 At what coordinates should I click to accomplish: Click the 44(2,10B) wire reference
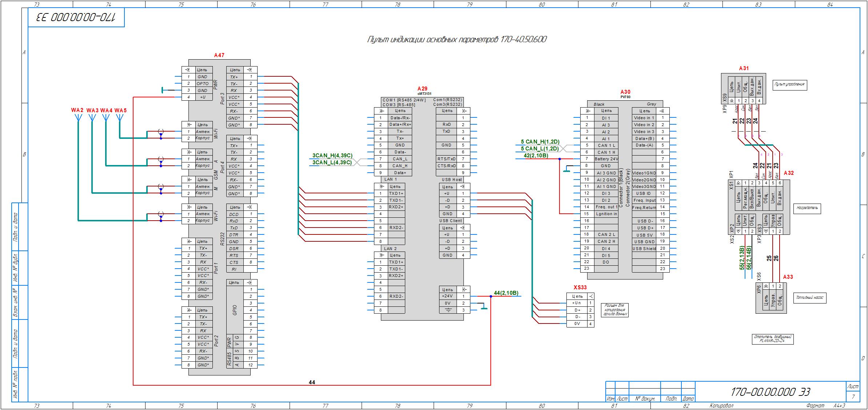506,293
